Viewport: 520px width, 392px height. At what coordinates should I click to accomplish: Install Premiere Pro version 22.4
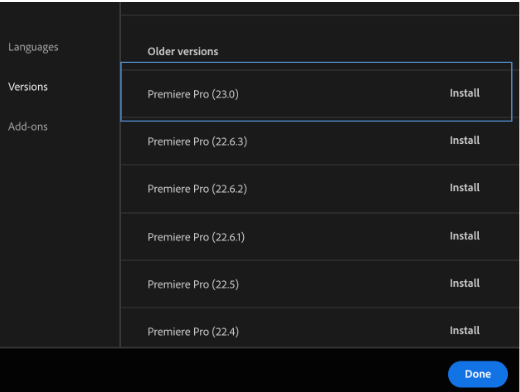(465, 331)
